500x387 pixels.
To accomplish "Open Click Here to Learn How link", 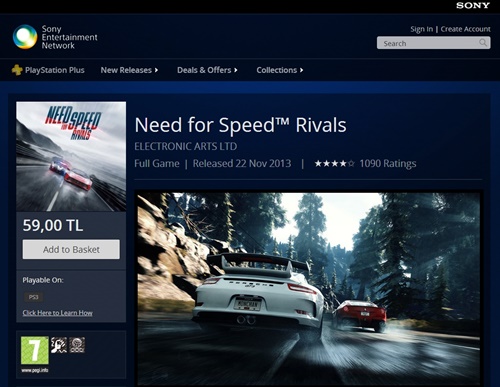I will 58,313.
